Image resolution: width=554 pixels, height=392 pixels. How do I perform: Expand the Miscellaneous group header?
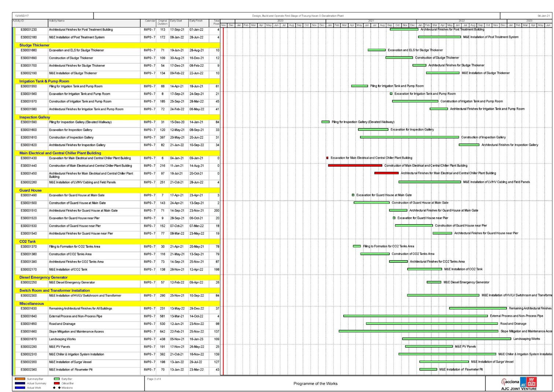(x=32, y=304)
